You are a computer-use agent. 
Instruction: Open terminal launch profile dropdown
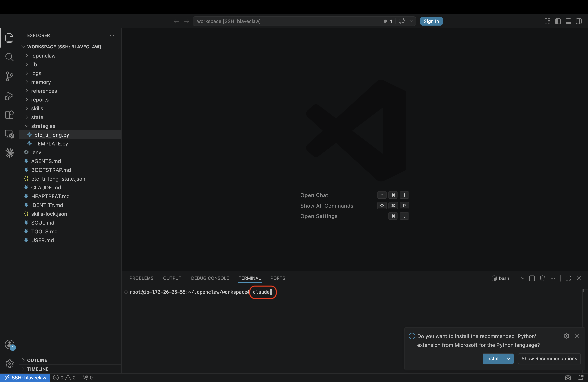coord(523,278)
